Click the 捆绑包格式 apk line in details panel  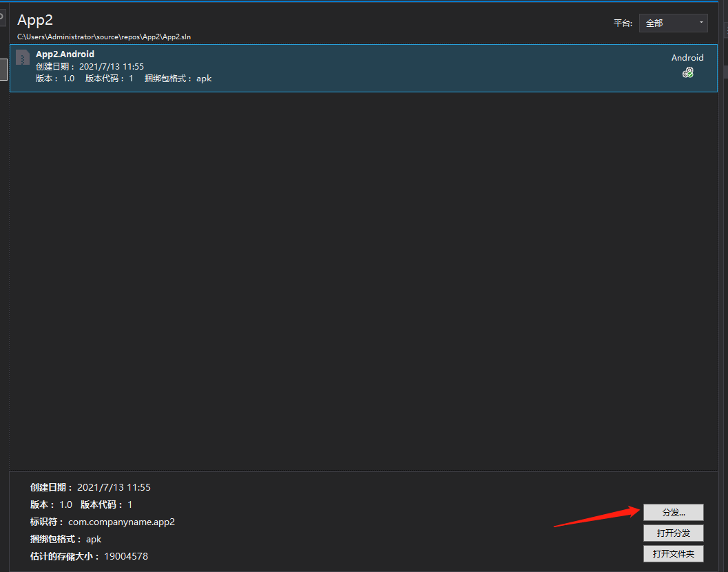click(x=65, y=539)
